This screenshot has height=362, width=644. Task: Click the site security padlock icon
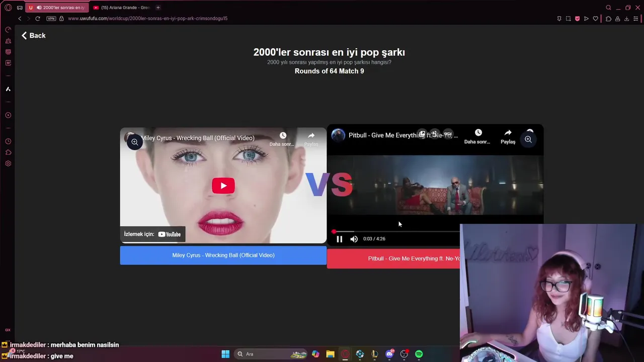[x=61, y=19]
